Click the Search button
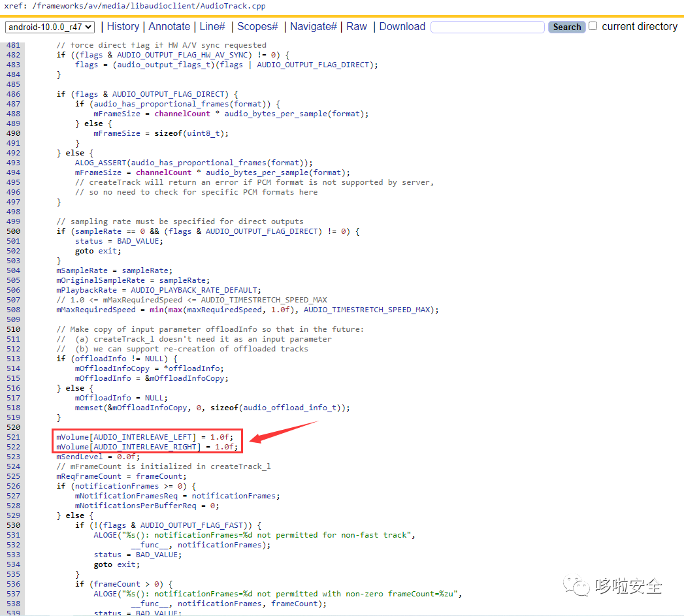Image resolution: width=684 pixels, height=616 pixels. point(566,27)
